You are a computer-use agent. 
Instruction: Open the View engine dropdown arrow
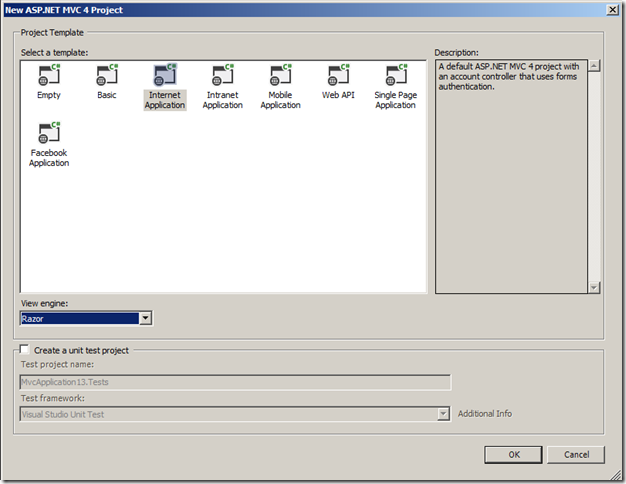(x=145, y=318)
